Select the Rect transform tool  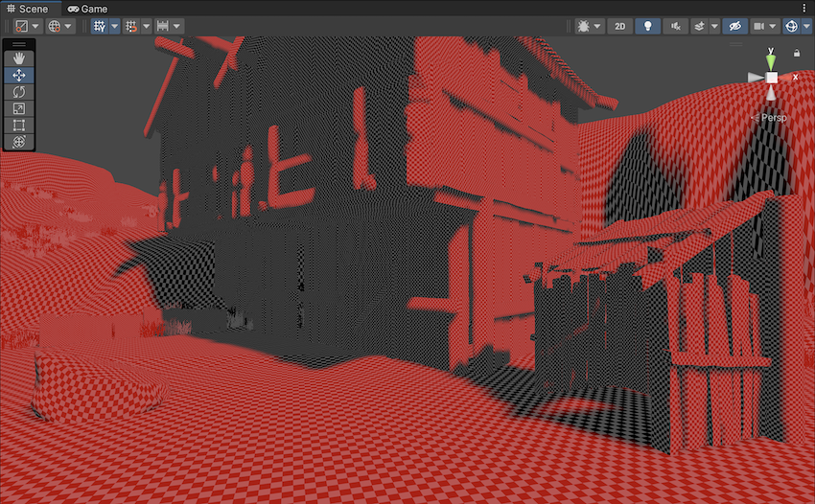[x=19, y=125]
